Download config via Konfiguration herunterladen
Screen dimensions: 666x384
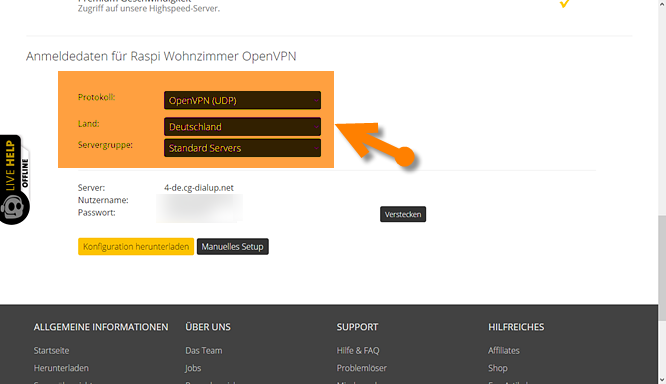coord(136,246)
